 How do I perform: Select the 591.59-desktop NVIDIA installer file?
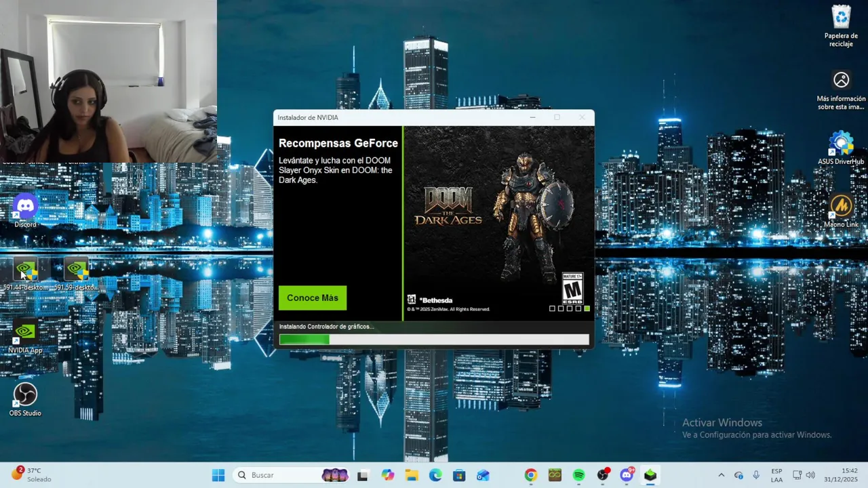76,275
